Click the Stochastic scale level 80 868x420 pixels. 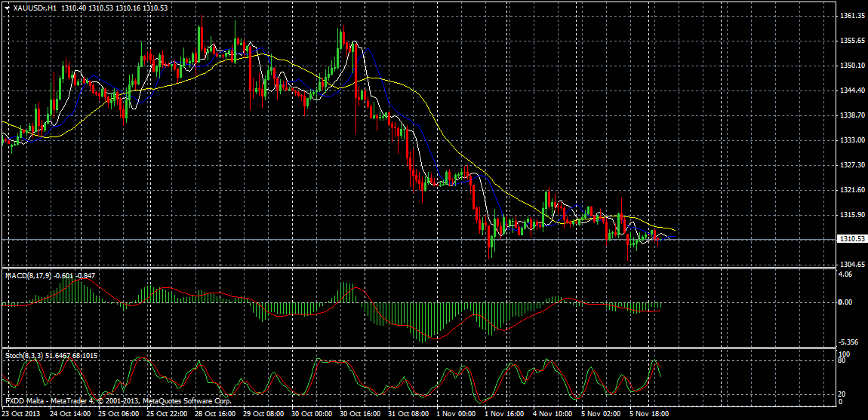pyautogui.click(x=843, y=361)
